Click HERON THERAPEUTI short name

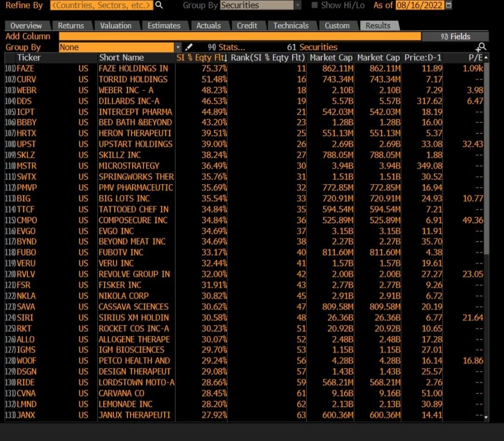pyautogui.click(x=135, y=133)
